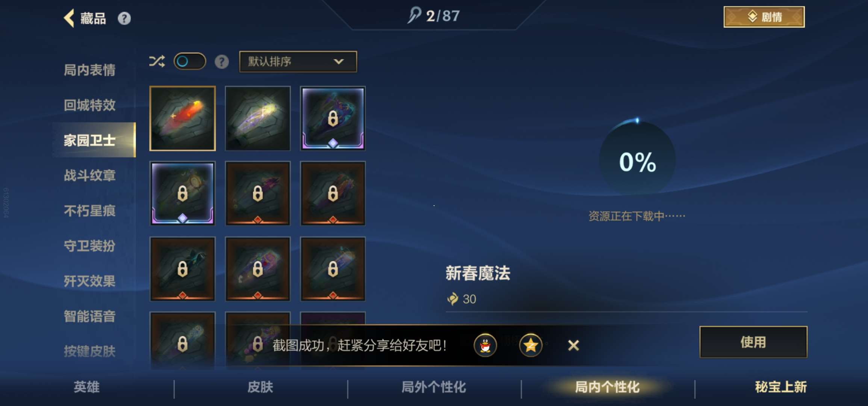Open the help icon beside the toggle
868x406 pixels.
(222, 62)
